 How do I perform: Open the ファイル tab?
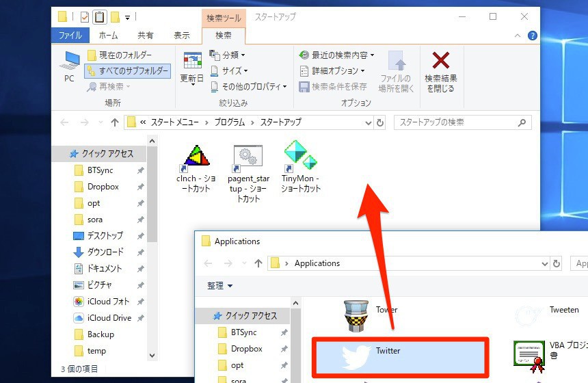pos(70,36)
